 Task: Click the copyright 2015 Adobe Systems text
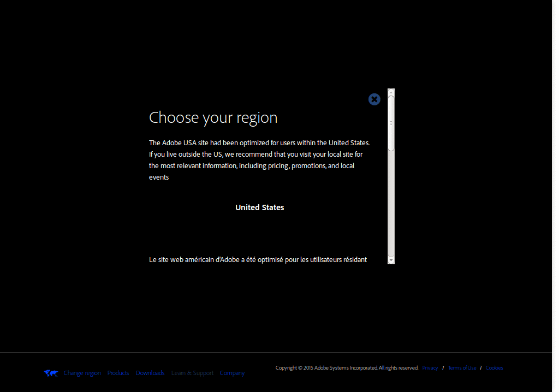[347, 368]
